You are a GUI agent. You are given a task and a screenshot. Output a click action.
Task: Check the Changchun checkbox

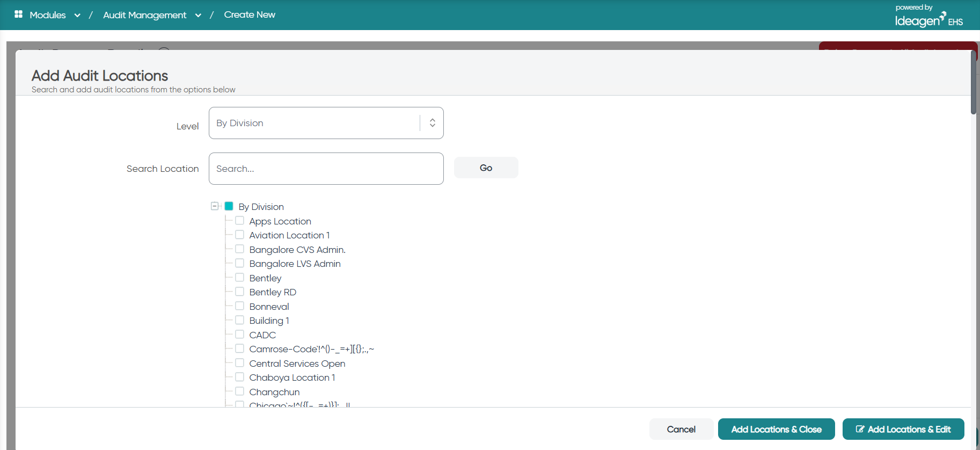[x=239, y=391]
